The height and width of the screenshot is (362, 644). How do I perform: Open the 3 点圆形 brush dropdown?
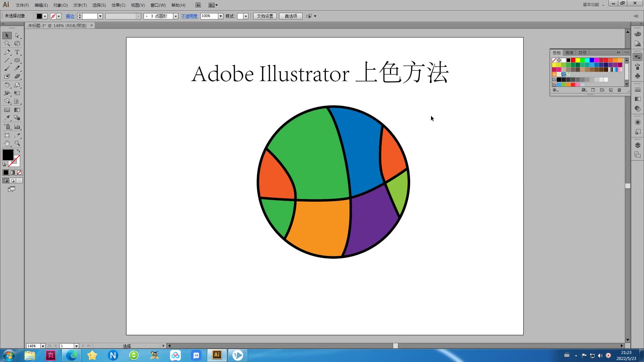[175, 16]
